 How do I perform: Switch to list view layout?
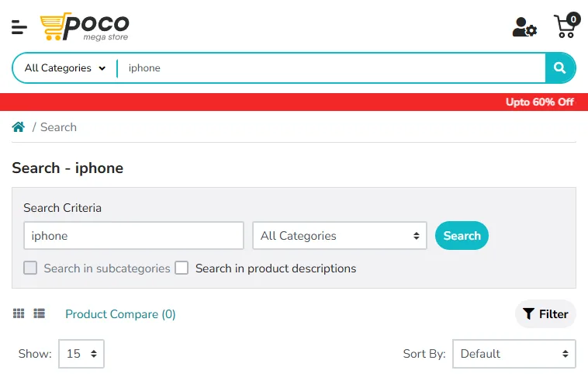pos(39,313)
